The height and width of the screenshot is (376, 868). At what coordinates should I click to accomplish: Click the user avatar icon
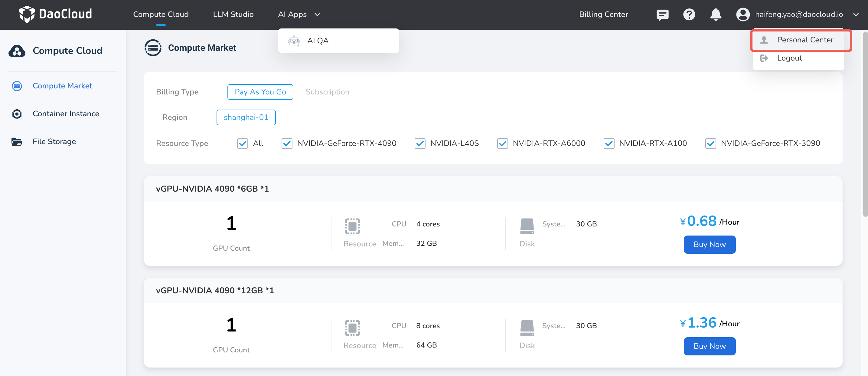tap(742, 15)
